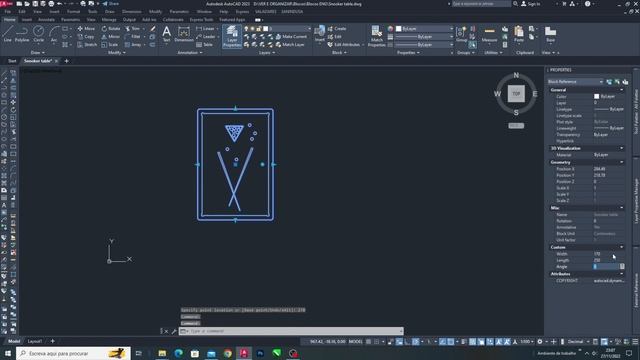Switch to the Start document tab
The image size is (640, 360).
[12, 61]
